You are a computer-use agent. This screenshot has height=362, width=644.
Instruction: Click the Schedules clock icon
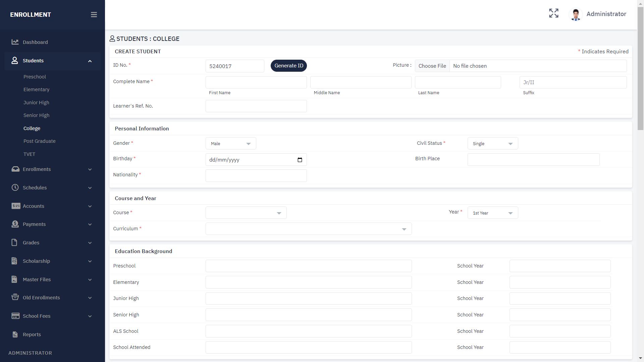15,187
